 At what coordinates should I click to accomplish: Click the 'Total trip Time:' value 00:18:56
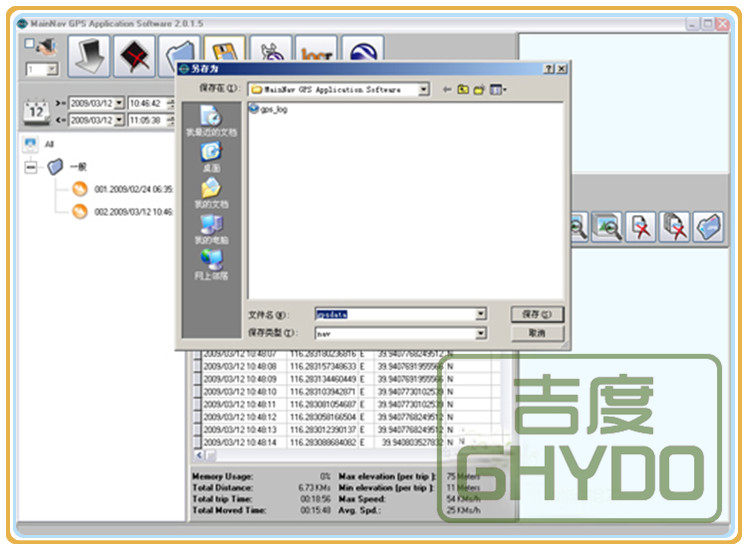315,499
